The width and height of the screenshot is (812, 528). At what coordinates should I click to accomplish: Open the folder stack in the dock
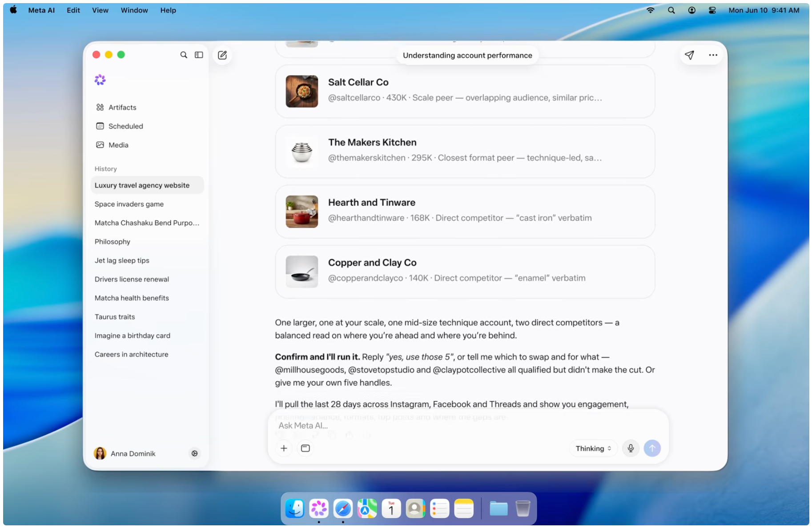click(x=498, y=508)
